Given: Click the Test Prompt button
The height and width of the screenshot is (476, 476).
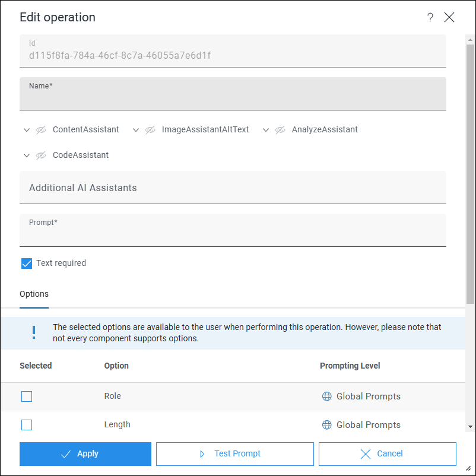Looking at the screenshot, I should coord(234,454).
